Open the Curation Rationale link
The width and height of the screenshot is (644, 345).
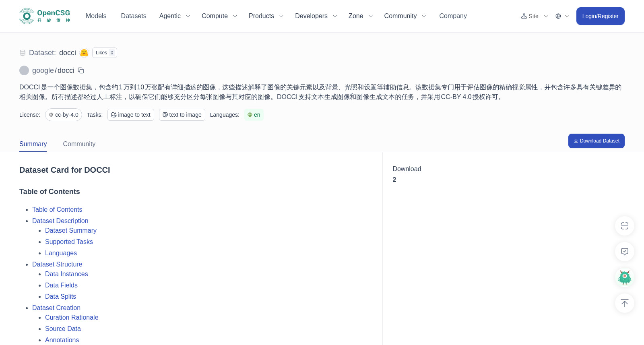coord(72,317)
